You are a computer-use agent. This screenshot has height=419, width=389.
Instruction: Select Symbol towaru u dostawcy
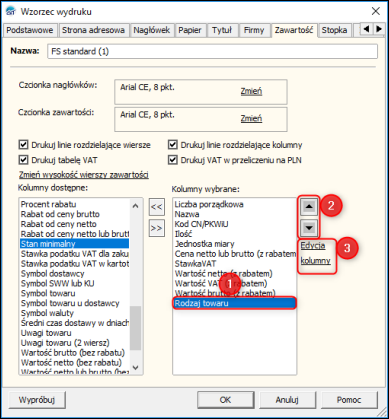pos(74,303)
